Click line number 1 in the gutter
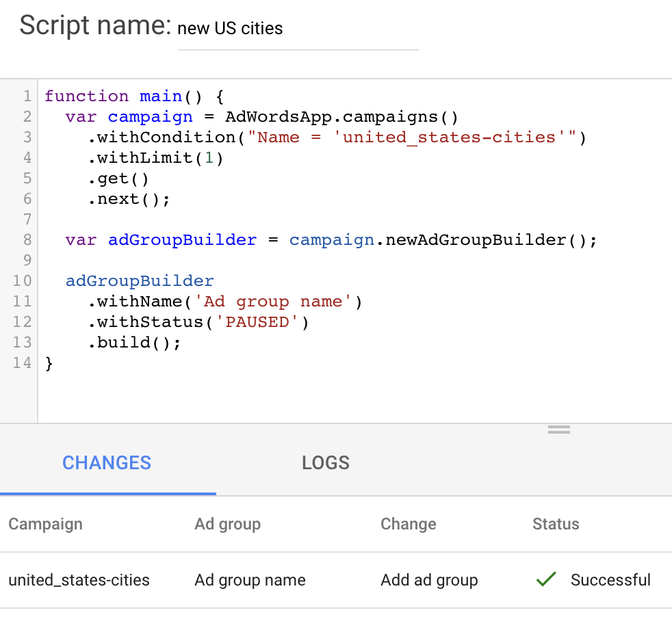This screenshot has height=617, width=672. click(26, 96)
